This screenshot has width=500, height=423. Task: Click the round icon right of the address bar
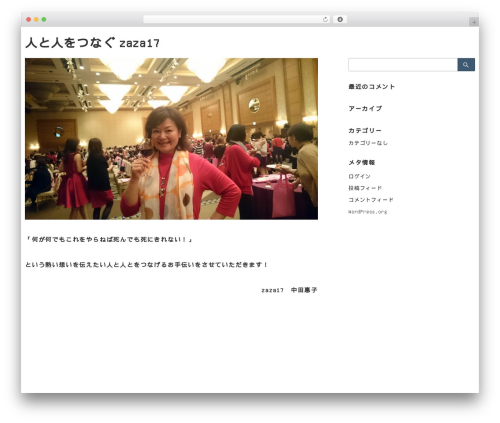coord(340,20)
